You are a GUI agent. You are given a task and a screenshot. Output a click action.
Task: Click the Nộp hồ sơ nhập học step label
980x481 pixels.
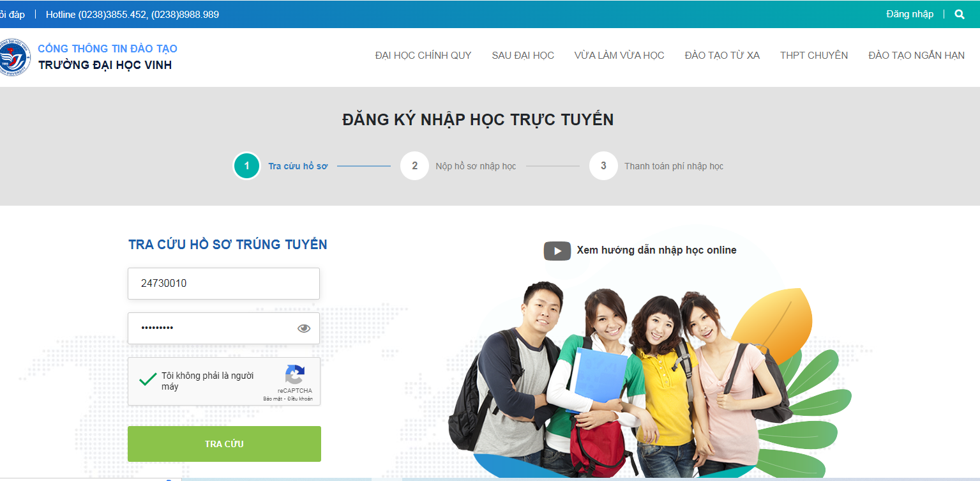[x=476, y=166]
